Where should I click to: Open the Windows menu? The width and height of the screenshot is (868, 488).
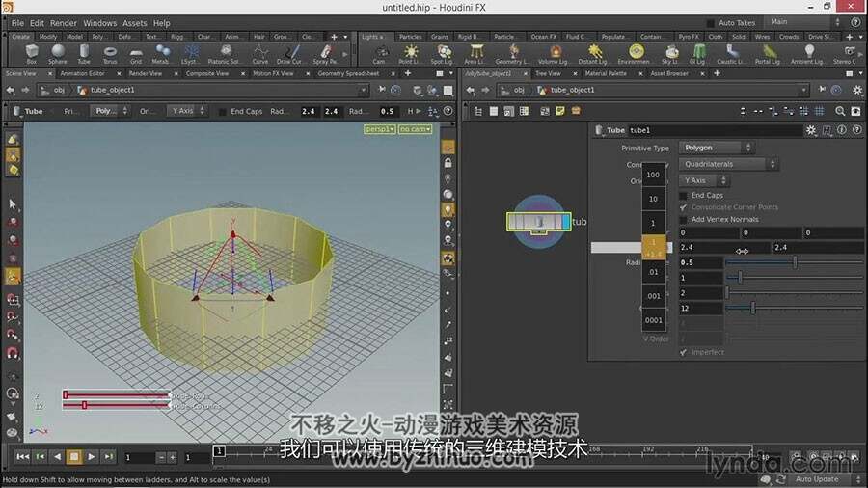point(99,23)
